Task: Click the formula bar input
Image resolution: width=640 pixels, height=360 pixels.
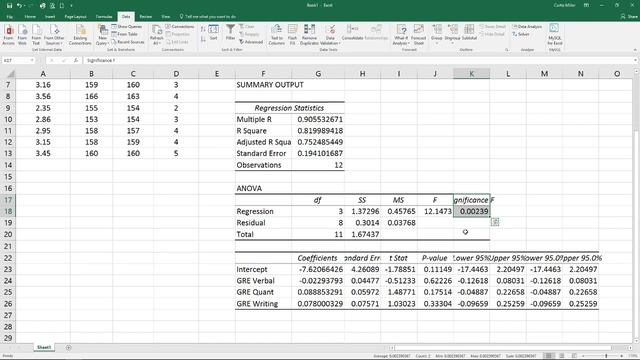Action: [x=359, y=60]
